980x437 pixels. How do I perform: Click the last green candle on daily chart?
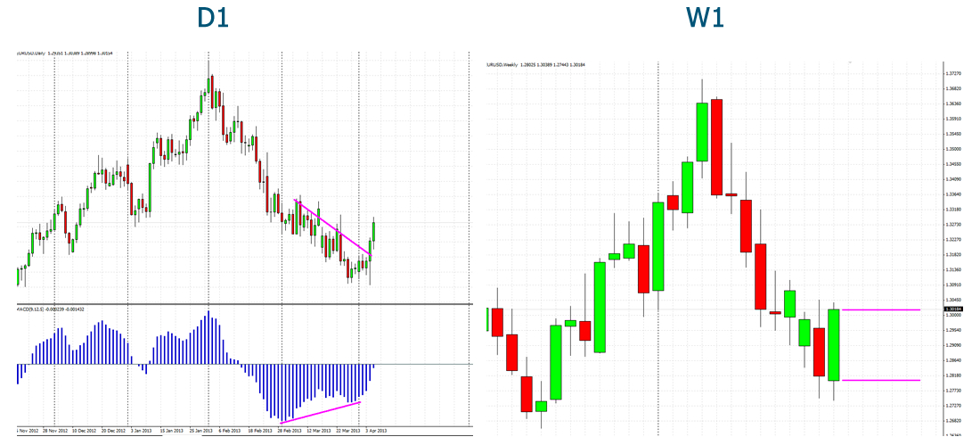[374, 232]
